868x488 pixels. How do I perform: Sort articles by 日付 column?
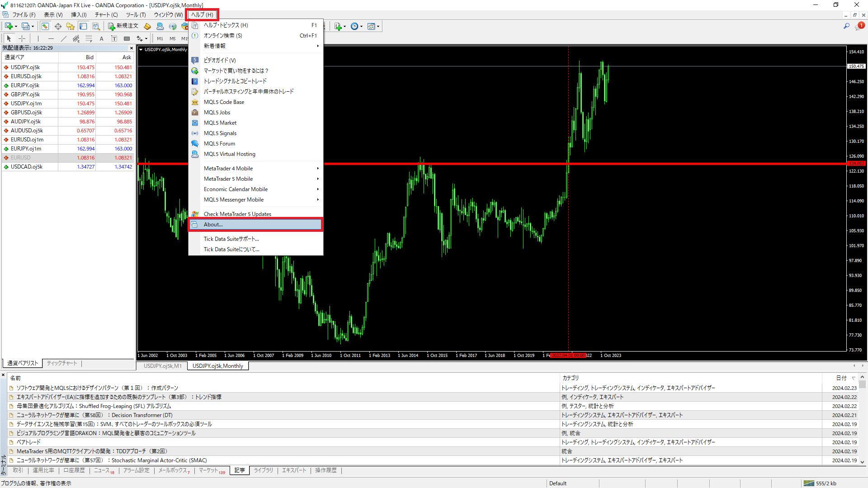coord(841,378)
